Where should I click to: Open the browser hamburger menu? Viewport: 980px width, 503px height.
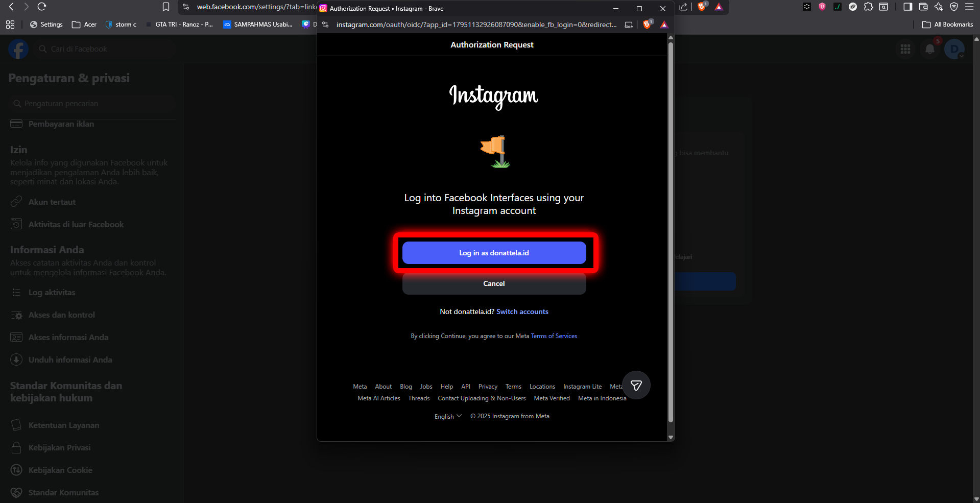coord(969,7)
